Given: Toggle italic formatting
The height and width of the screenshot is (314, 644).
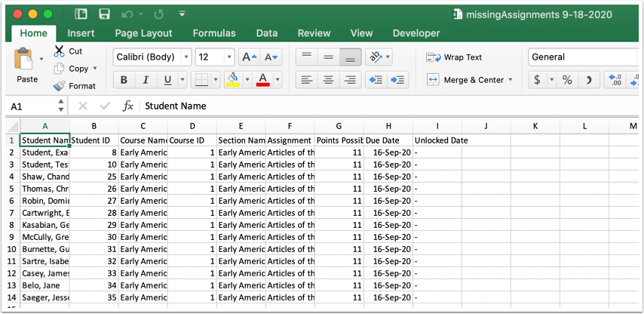Looking at the screenshot, I should click(146, 80).
